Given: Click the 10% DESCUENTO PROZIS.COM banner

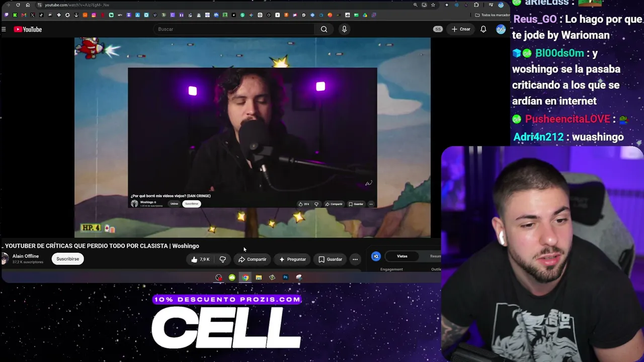Looking at the screenshot, I should pos(227,300).
